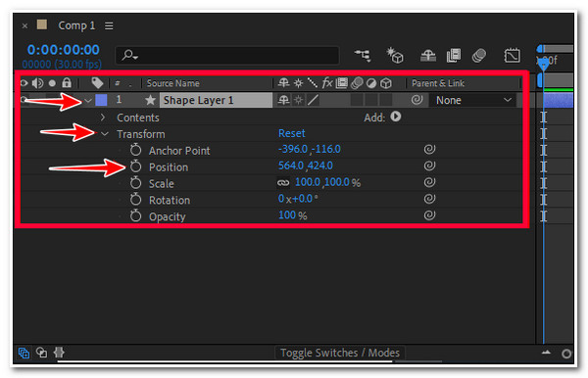Click the Frame Blending column header
The width and height of the screenshot is (588, 378).
342,83
